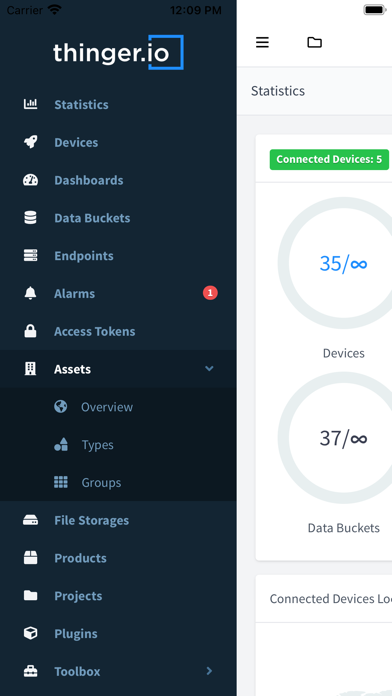Screen dimensions: 392x696
Task: Select Projects in the sidebar
Action: coord(78,596)
